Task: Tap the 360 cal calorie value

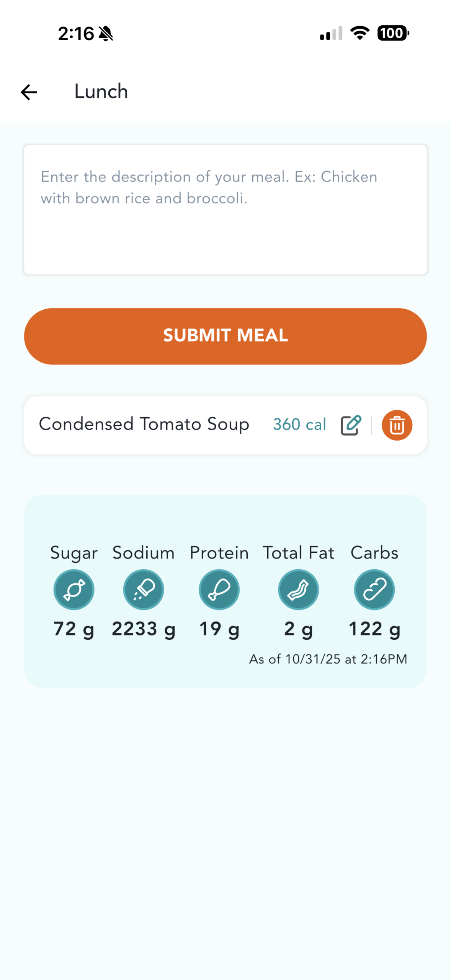Action: (299, 425)
